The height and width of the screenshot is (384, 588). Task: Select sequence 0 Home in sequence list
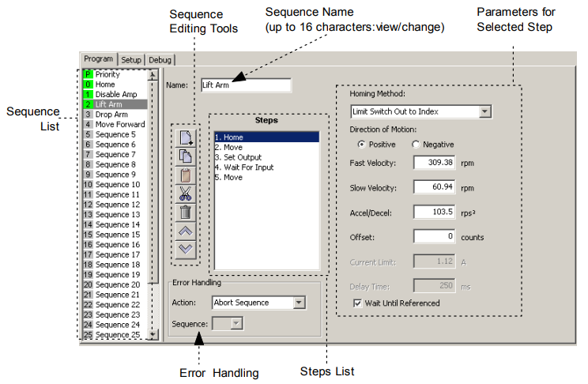(115, 85)
